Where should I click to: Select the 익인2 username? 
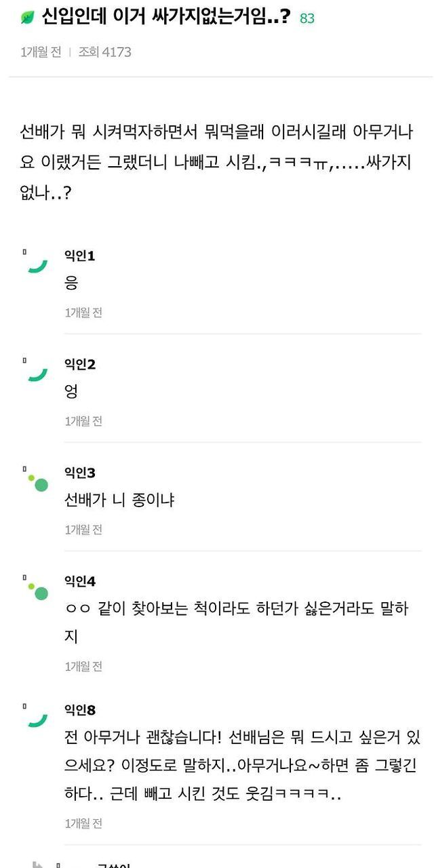(x=79, y=364)
